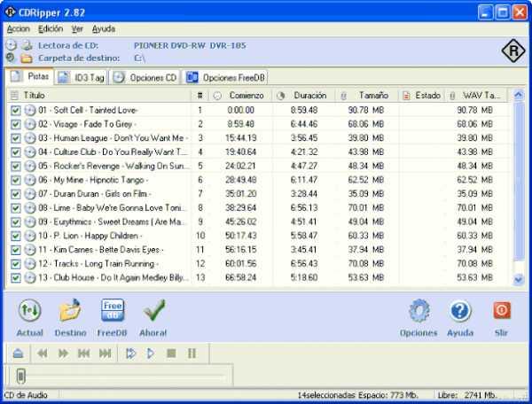Image resolution: width=532 pixels, height=404 pixels.
Task: Uncheck track 12 Tracks Long Train Running
Action: (16, 264)
